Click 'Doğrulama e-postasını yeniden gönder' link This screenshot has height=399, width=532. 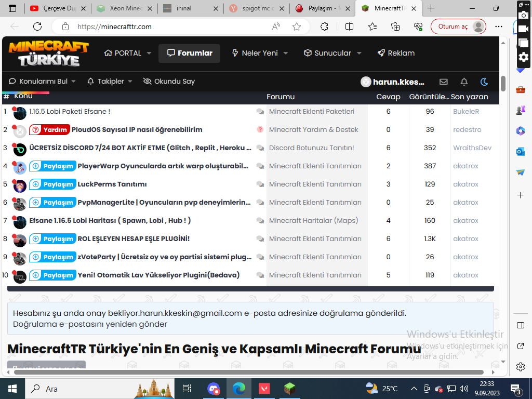[90, 324]
